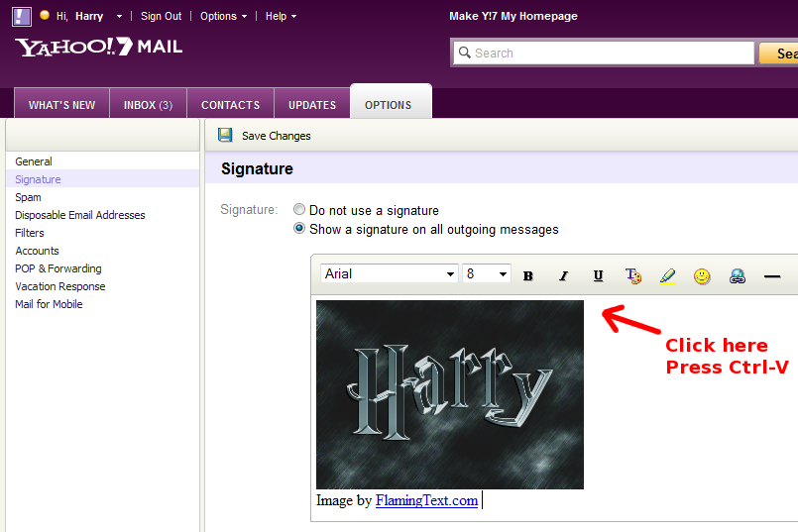Select 'Show a signature on all outgoing messages'
Image resolution: width=798 pixels, height=532 pixels.
pos(299,229)
